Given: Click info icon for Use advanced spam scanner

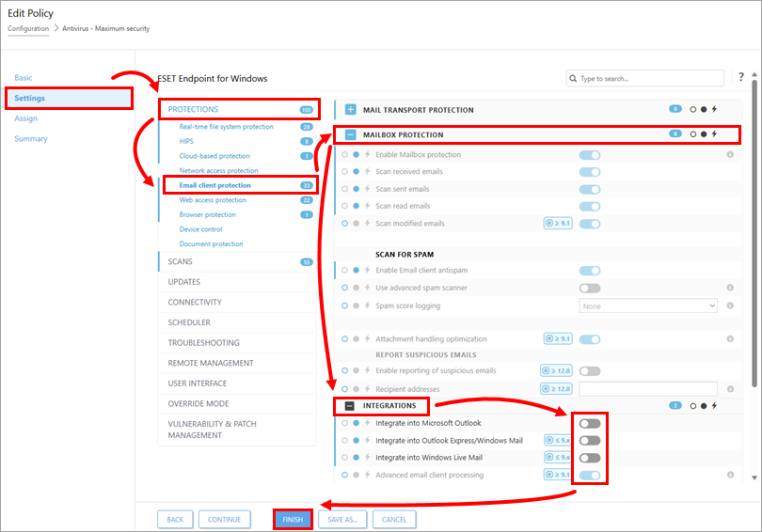Looking at the screenshot, I should click(x=730, y=288).
